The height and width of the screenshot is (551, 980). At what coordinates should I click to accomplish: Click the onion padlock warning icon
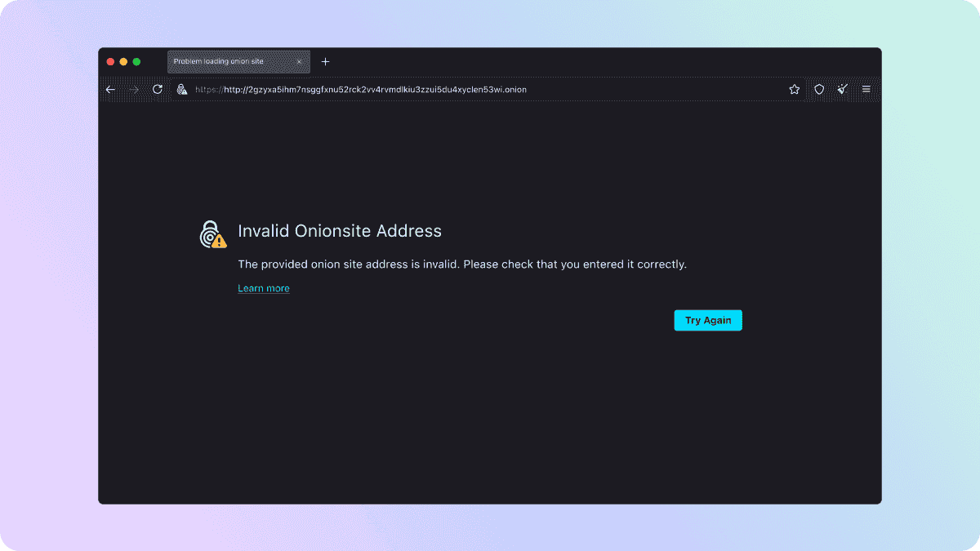coord(212,233)
